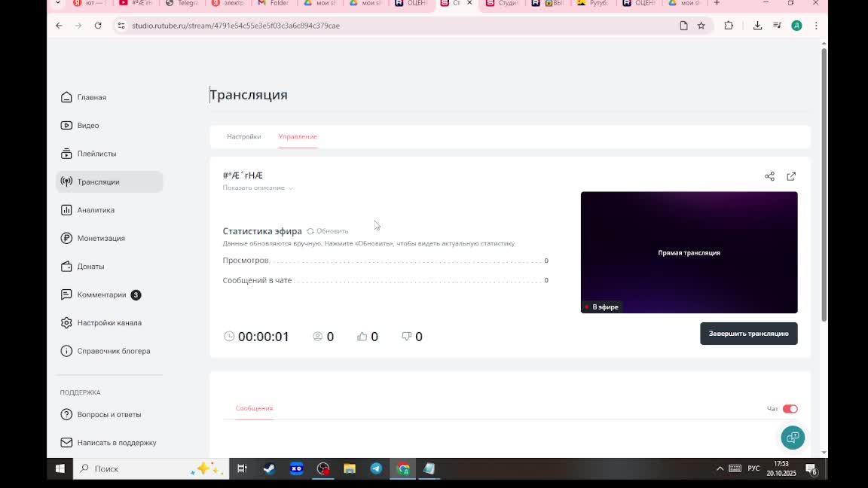
Task: Click the В эфире live badge
Action: point(601,307)
